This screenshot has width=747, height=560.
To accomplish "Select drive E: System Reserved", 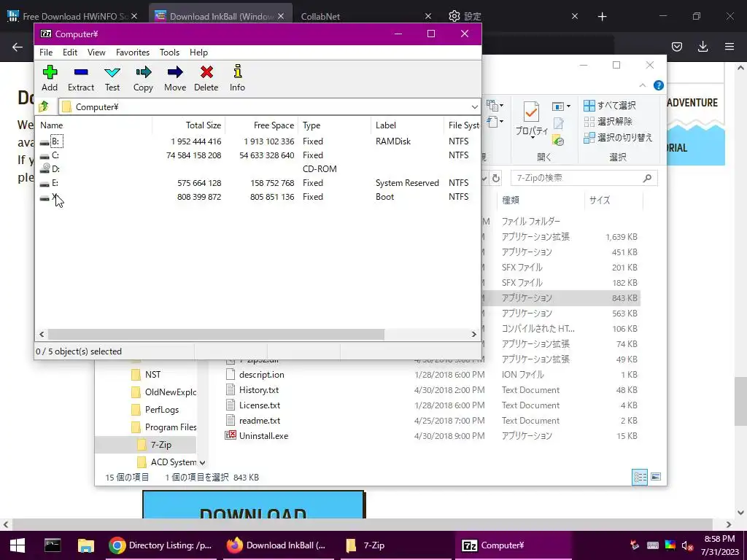I will (55, 183).
